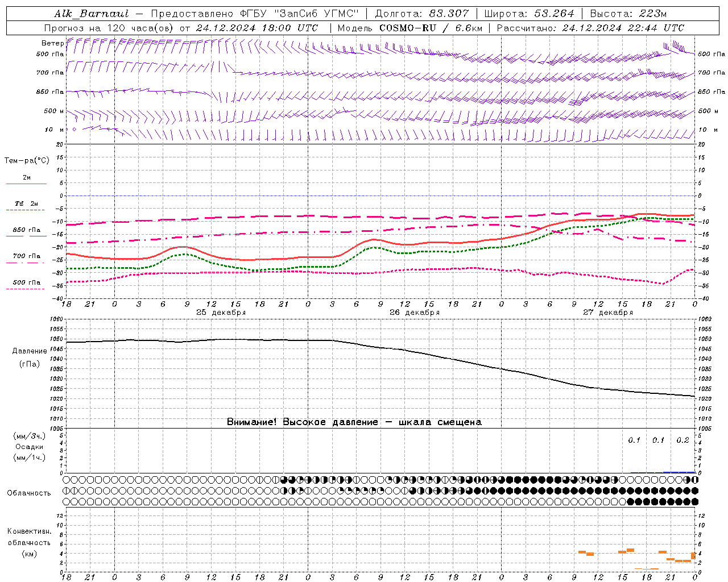The height and width of the screenshot is (582, 728).
Task: Click the left 700 гПа wind level label
Action: [x=50, y=73]
